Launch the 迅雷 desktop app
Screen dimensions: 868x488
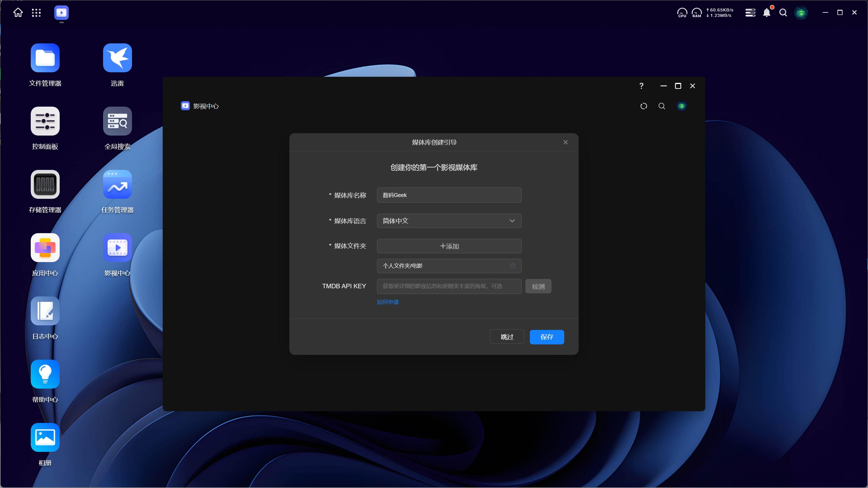click(x=117, y=58)
